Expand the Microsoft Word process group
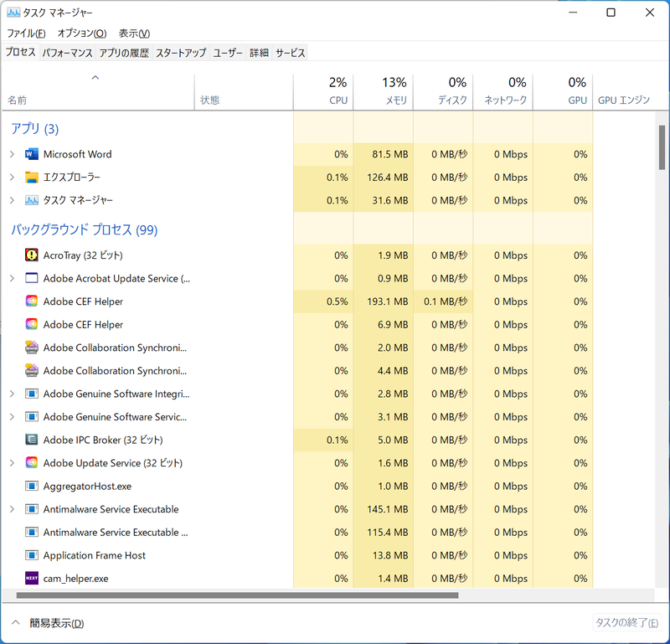 pyautogui.click(x=12, y=154)
